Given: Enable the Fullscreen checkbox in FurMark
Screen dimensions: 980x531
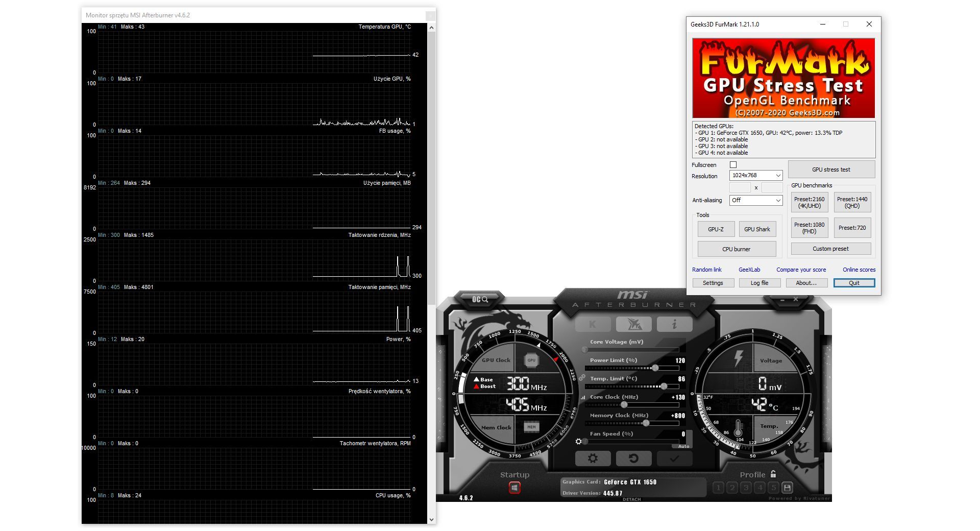Looking at the screenshot, I should (x=733, y=165).
